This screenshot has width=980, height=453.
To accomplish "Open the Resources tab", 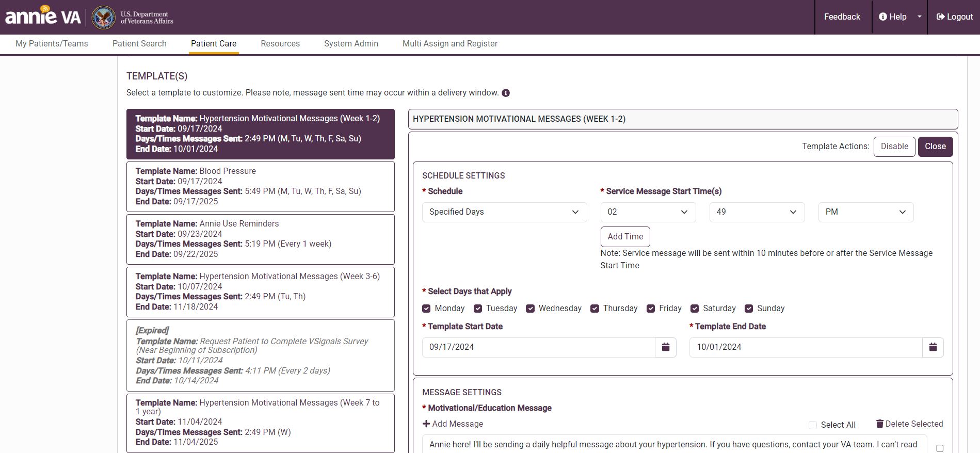I will click(280, 44).
